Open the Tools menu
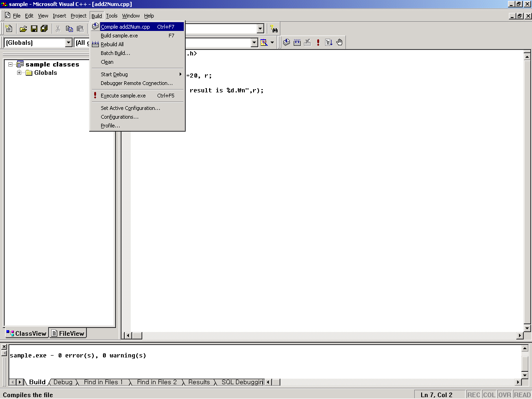 click(x=112, y=16)
